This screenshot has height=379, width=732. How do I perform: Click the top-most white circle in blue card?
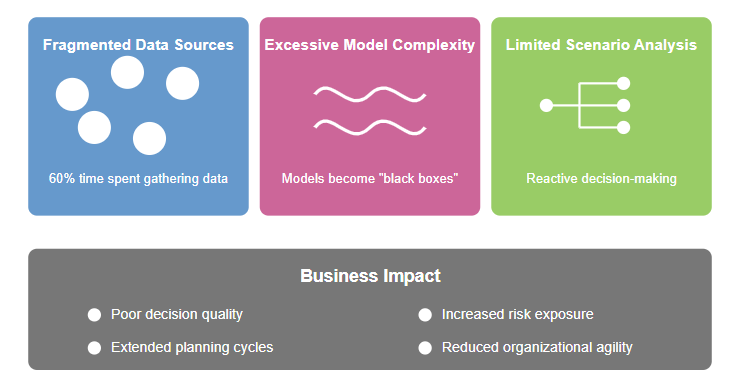127,72
